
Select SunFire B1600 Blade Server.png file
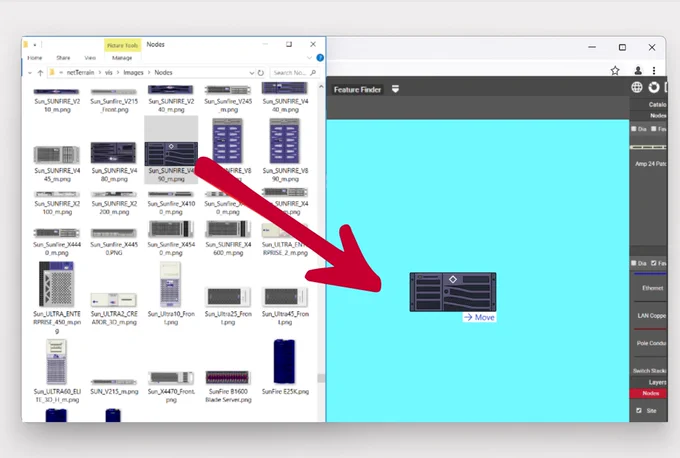click(x=228, y=387)
